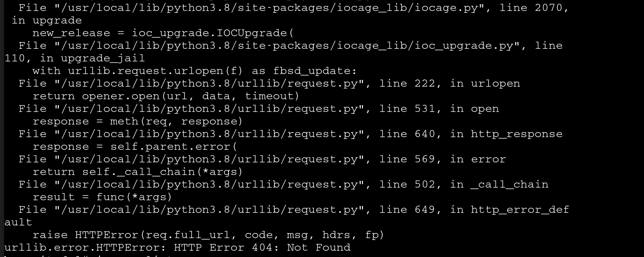The image size is (644, 257).
Task: Click the 'return self._call_chain(*args)' line
Action: pos(138,172)
